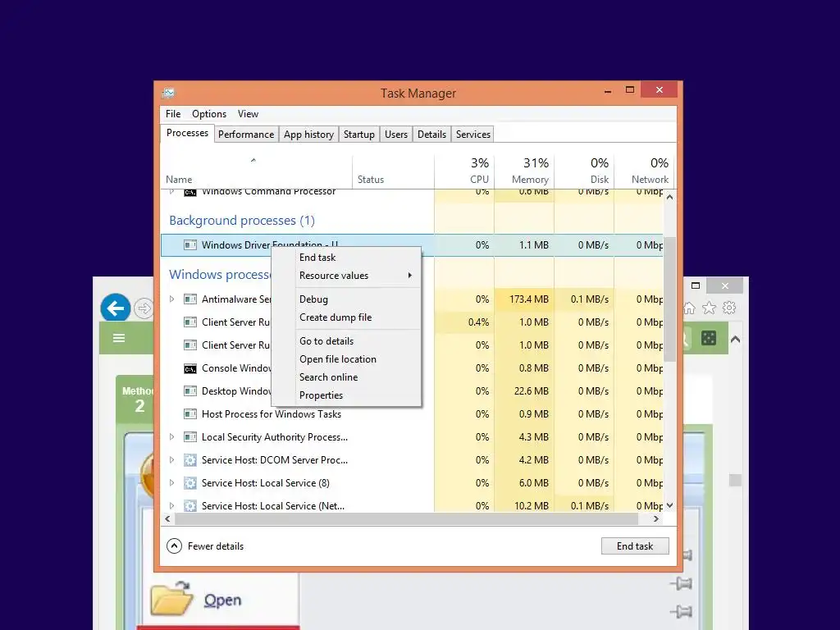Viewport: 840px width, 630px height.
Task: Expand the Antimalware Service process row
Action: point(172,299)
